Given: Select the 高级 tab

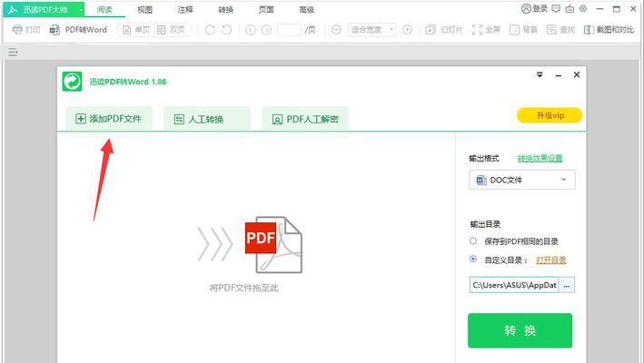Looking at the screenshot, I should point(306,9).
